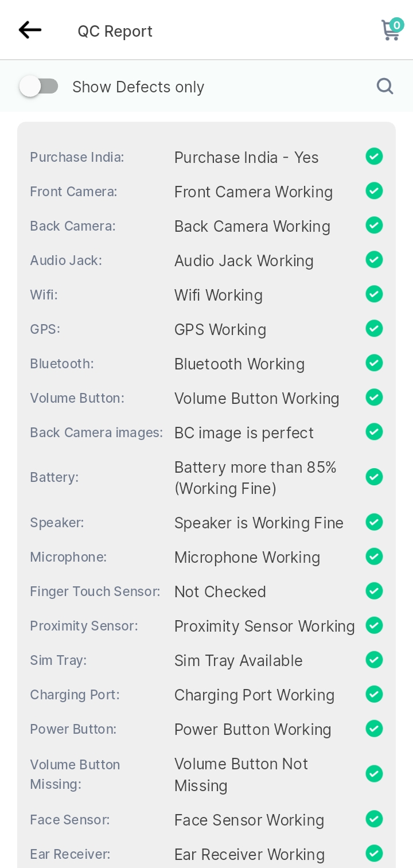The width and height of the screenshot is (413, 868).
Task: Tap the QC Report title
Action: pos(115,31)
